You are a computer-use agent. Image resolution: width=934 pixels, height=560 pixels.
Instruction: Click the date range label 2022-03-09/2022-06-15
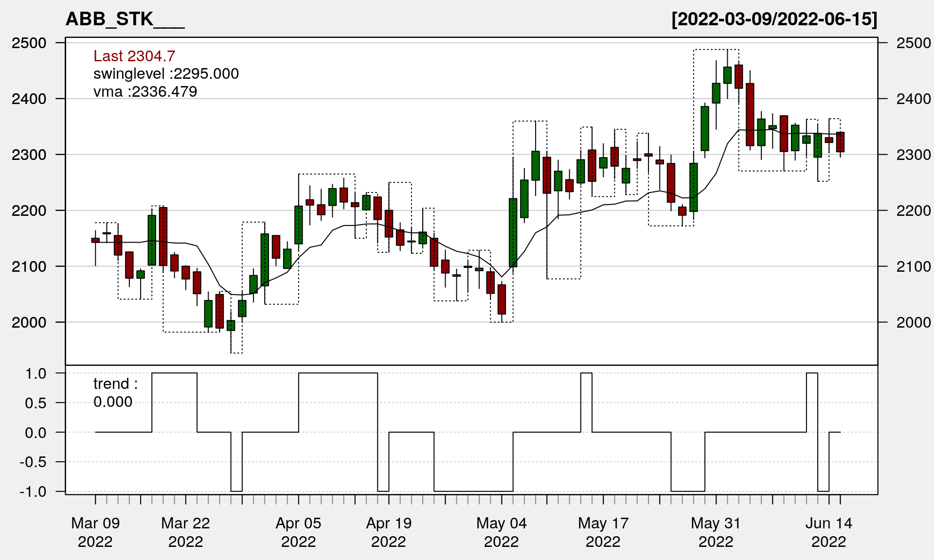[x=774, y=19]
